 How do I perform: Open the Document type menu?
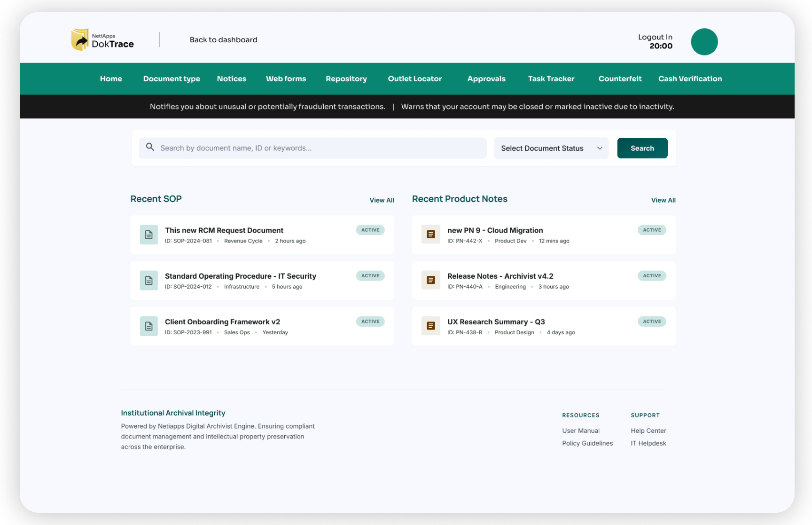tap(172, 79)
